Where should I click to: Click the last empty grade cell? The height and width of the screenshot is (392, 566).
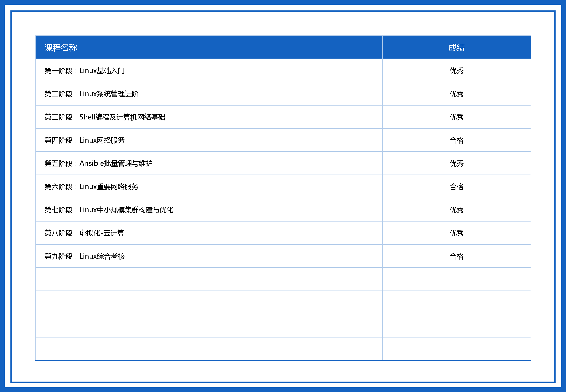456,349
